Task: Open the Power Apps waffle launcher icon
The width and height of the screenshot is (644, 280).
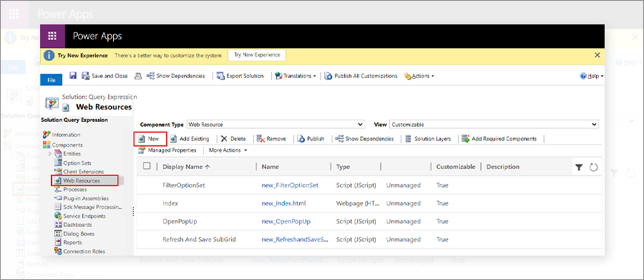Action: [x=52, y=37]
